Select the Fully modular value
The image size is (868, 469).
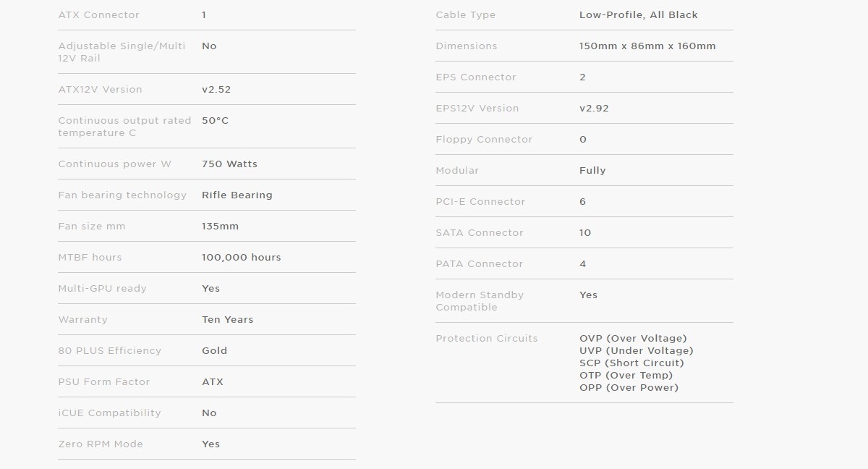pyautogui.click(x=592, y=170)
